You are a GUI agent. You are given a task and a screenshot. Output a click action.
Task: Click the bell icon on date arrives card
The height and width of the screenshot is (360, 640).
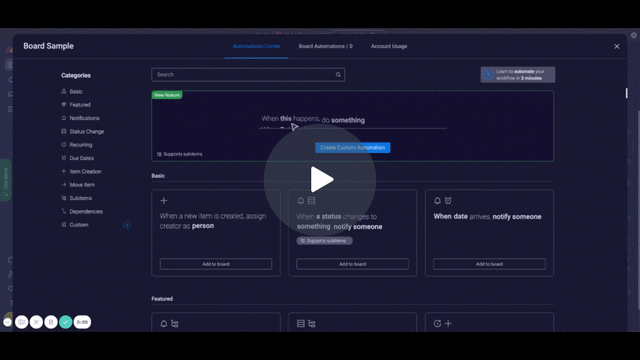pyautogui.click(x=438, y=200)
